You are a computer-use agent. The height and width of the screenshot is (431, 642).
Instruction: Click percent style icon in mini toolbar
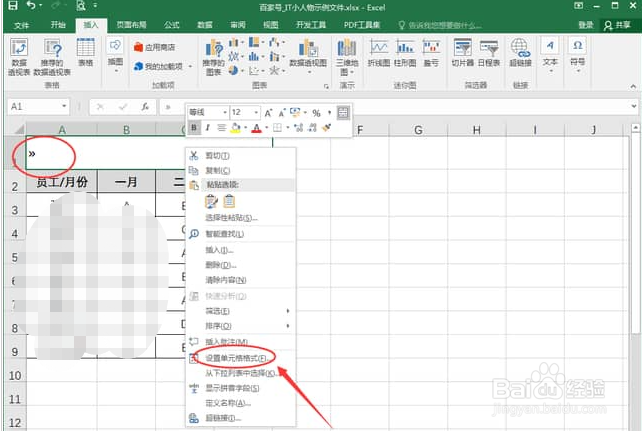(316, 113)
